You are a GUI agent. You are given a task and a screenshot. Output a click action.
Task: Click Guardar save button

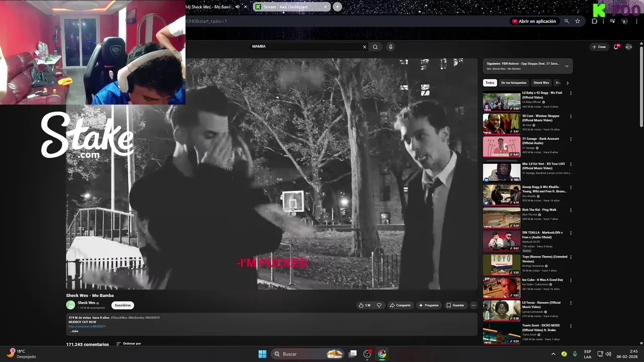coord(455,305)
